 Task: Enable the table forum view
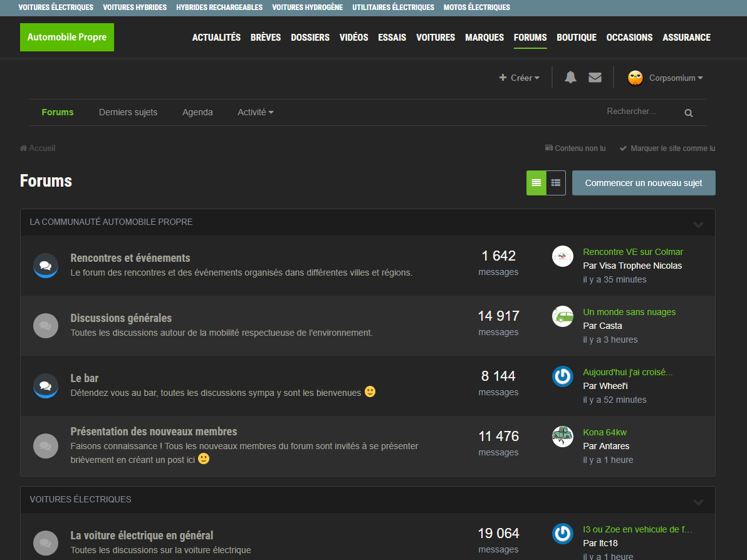coord(555,183)
